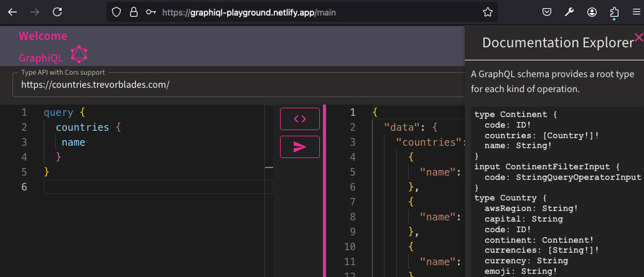Focus the API endpoint URL input

(x=236, y=85)
